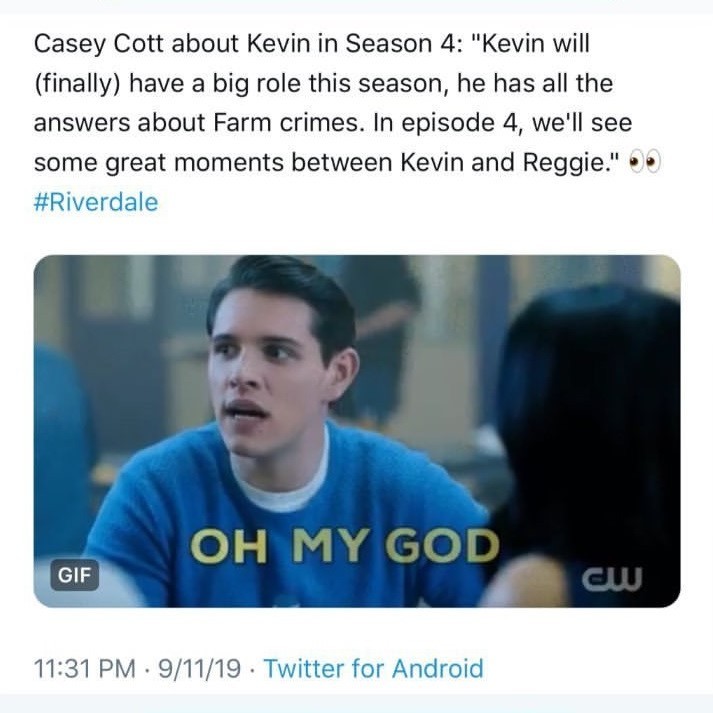Tap the GIF badge on the media
The image size is (713, 713).
[x=75, y=575]
